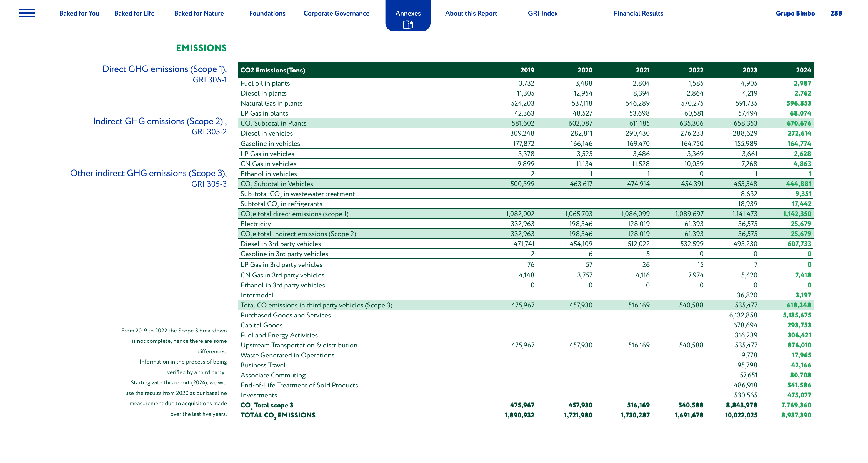Switch to Baked for Nature tab
The width and height of the screenshot is (868, 463).
click(199, 13)
